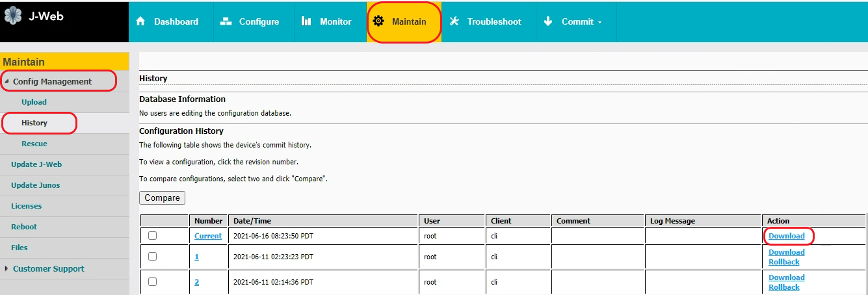The height and width of the screenshot is (295, 868).
Task: Download configuration revision 1
Action: (x=787, y=252)
